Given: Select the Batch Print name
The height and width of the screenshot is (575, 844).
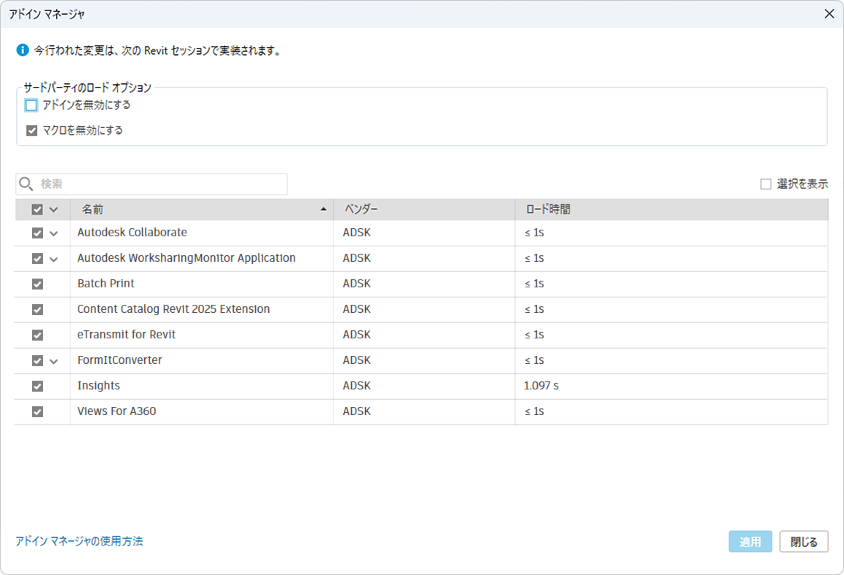Looking at the screenshot, I should pos(106,283).
